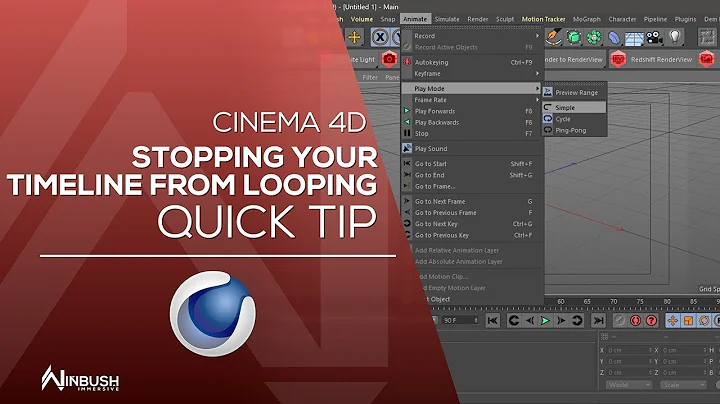
Task: Click the green Cube generator icon
Action: [574, 37]
